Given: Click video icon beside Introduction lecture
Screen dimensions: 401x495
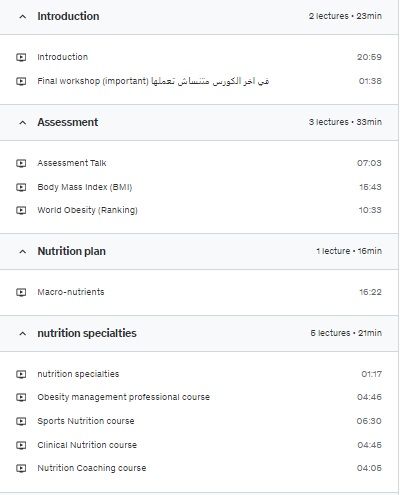Looking at the screenshot, I should point(21,57).
